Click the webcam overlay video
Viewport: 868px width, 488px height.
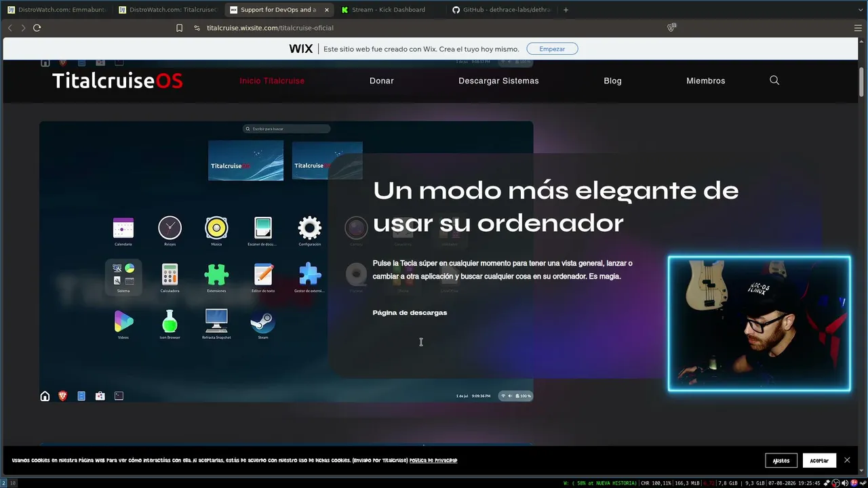[x=759, y=324]
